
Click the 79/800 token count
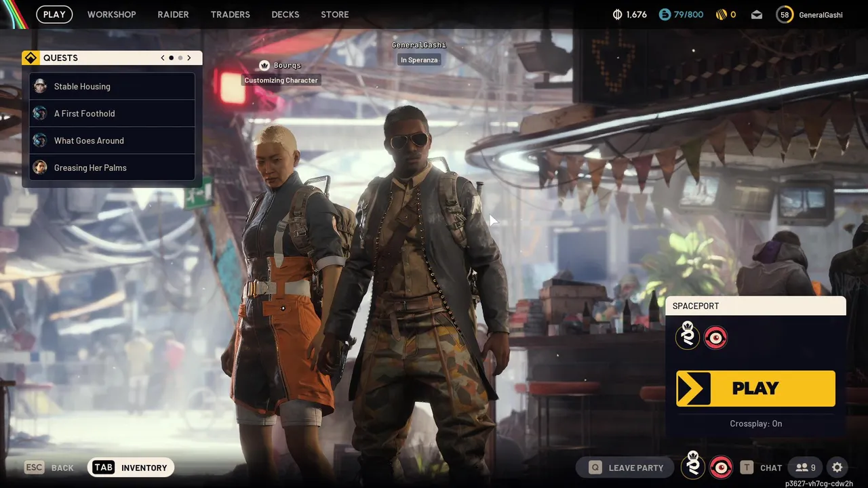[688, 14]
